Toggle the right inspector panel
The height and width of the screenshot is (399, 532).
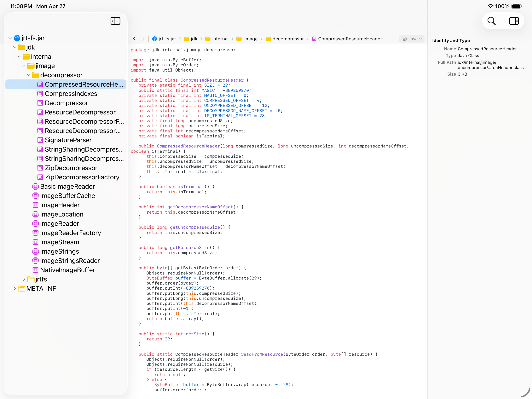[x=514, y=21]
